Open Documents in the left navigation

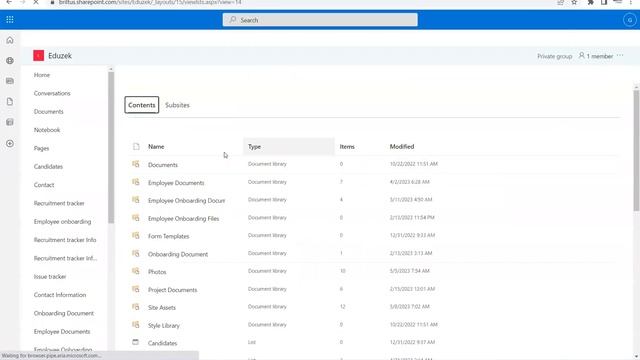49,111
